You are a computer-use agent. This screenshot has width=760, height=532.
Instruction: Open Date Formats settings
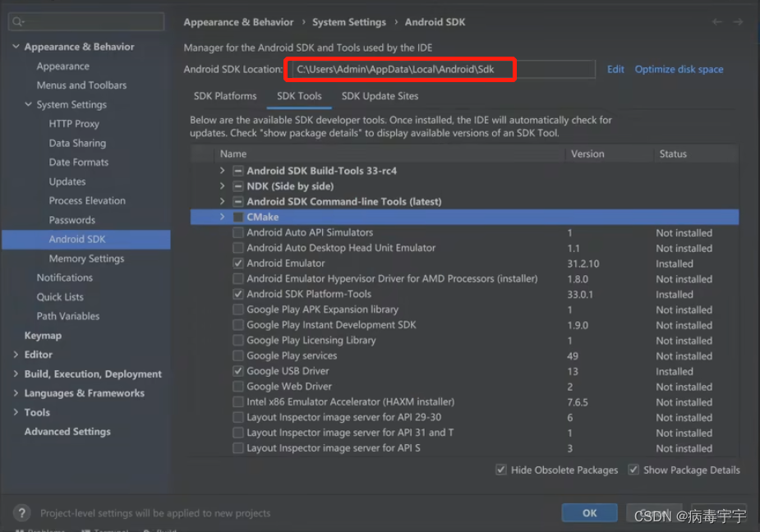[79, 163]
